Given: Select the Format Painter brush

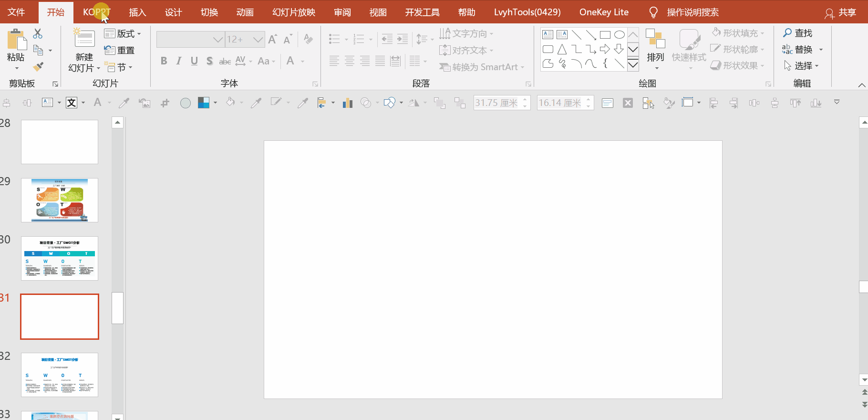Looking at the screenshot, I should tap(38, 67).
